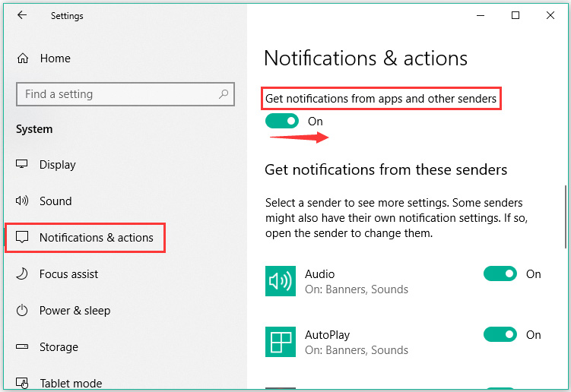Image resolution: width=571 pixels, height=392 pixels.
Task: Click the Home house icon
Action: 23,58
